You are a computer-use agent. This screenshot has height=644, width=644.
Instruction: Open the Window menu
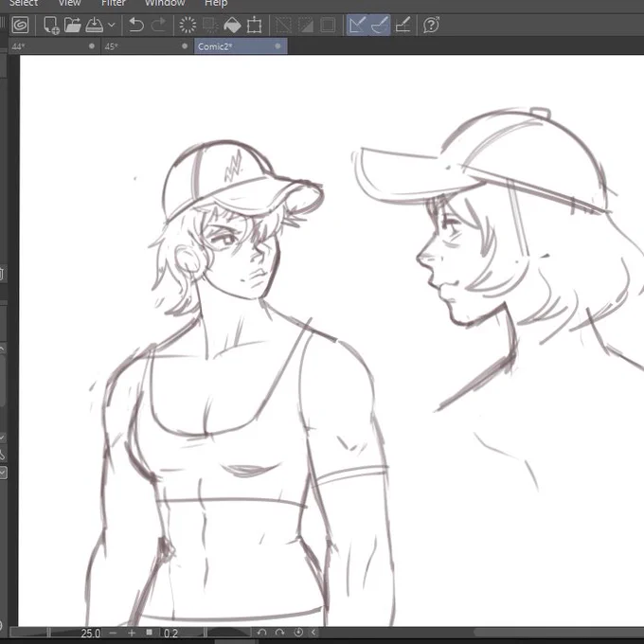[x=165, y=3]
